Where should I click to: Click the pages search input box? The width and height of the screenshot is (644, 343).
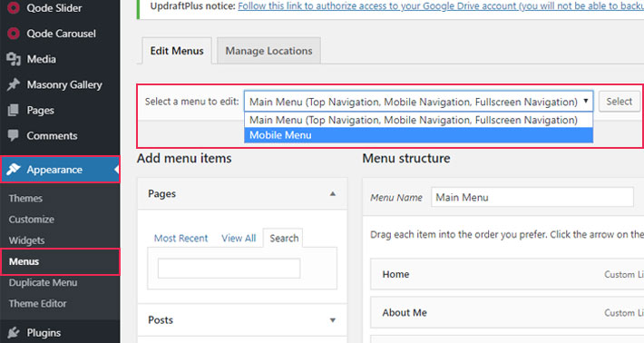pos(229,269)
